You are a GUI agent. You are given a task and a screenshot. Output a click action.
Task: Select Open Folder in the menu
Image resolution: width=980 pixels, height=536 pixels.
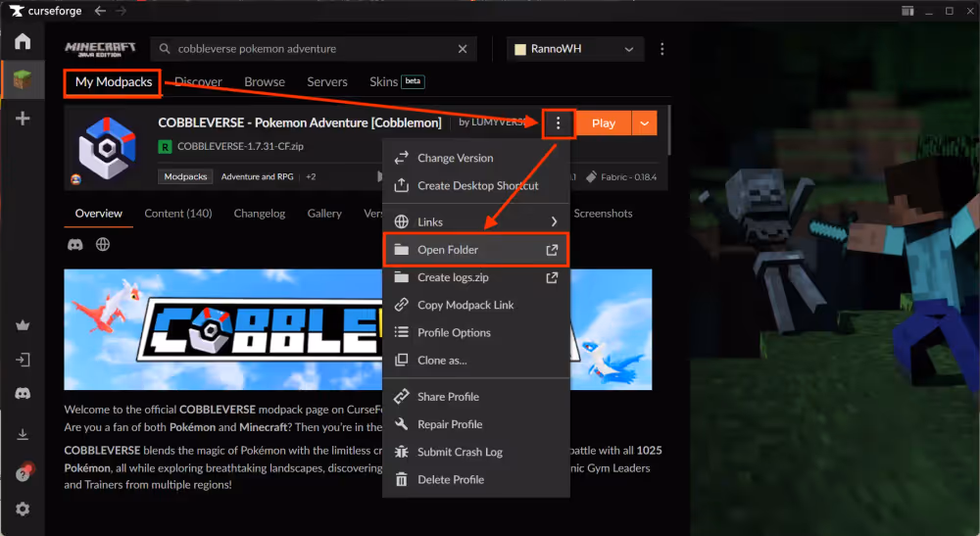pos(475,250)
